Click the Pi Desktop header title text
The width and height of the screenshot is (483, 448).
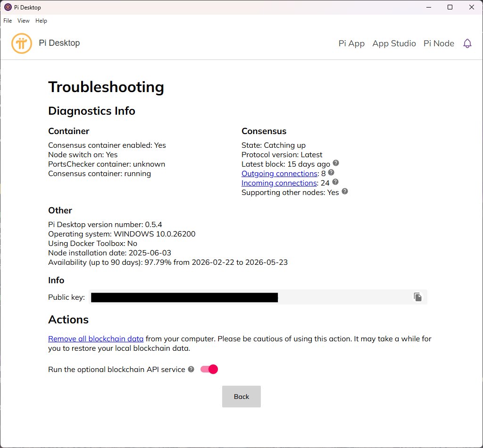59,43
